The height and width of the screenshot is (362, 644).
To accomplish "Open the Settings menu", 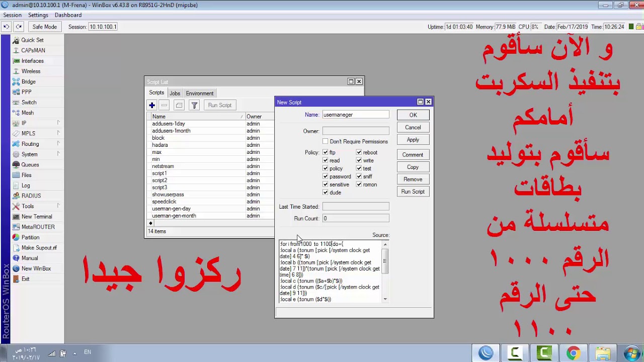I will pyautogui.click(x=38, y=15).
